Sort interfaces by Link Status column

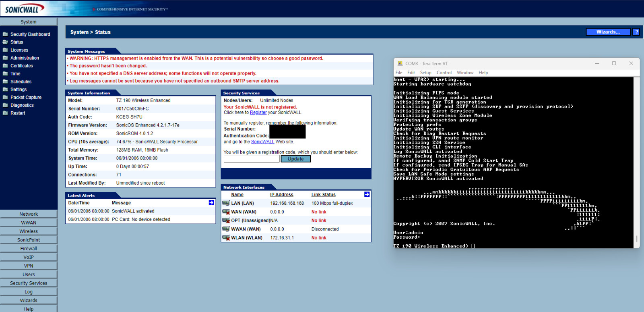click(323, 195)
